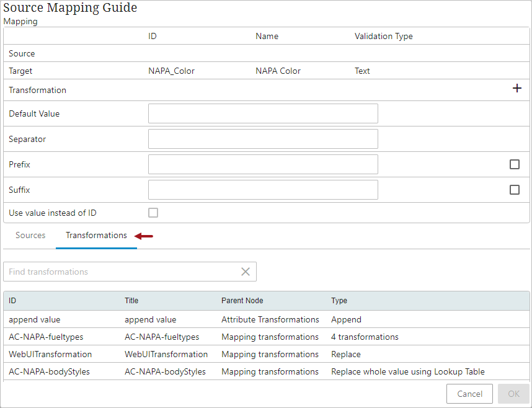Select the AC-NAPA-fueltypes row

[x=46, y=337]
